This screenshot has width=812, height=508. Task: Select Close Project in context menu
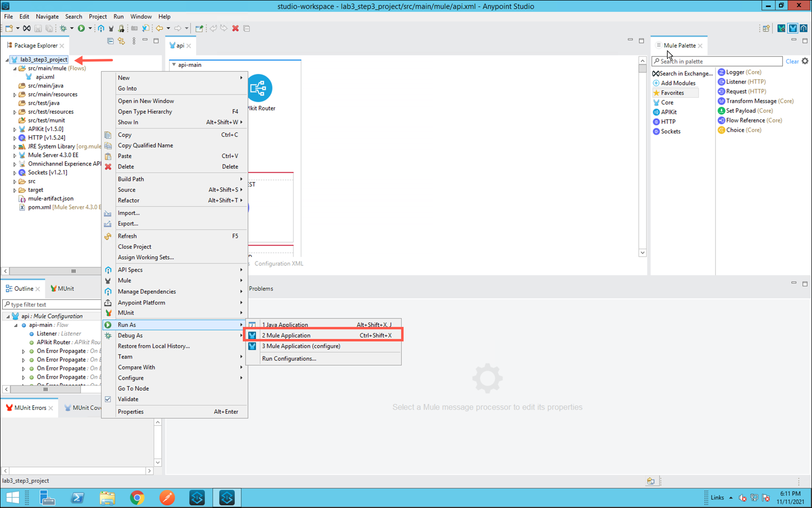click(x=175, y=247)
